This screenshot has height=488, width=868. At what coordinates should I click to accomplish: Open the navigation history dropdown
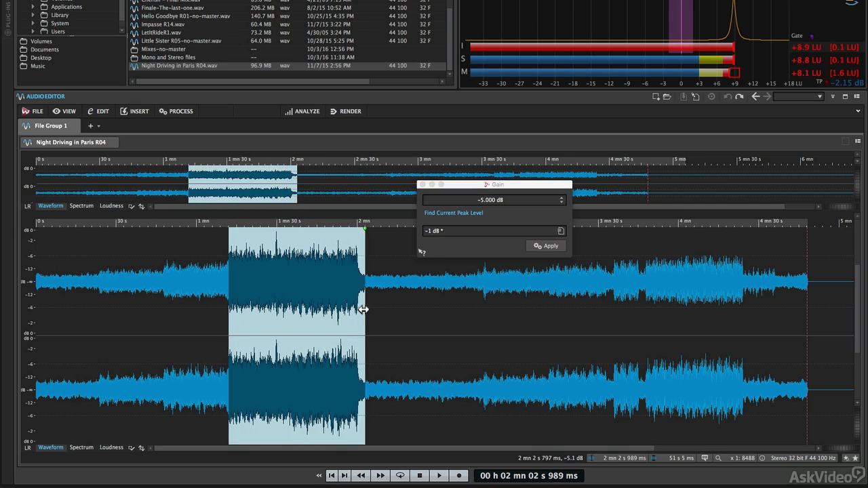tap(798, 97)
